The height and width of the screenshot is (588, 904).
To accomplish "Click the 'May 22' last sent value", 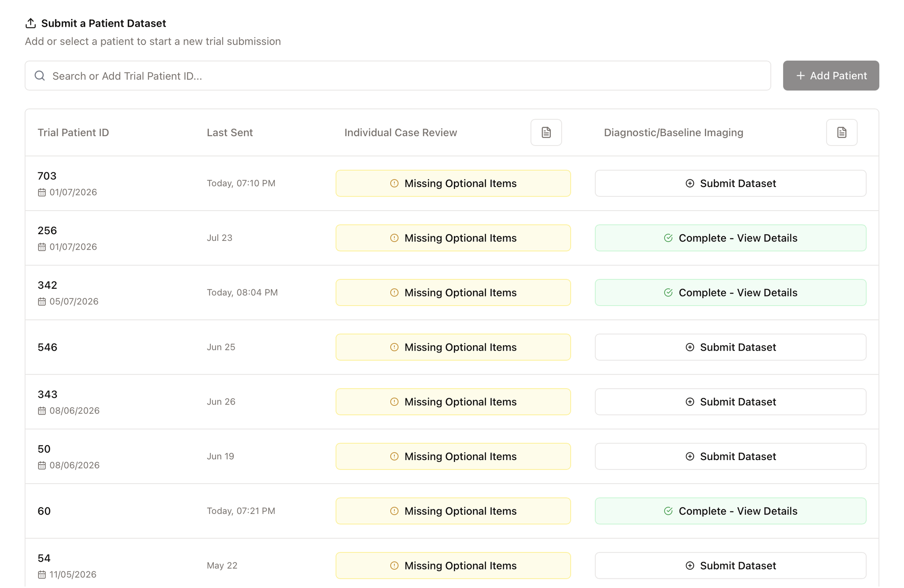I will (222, 566).
